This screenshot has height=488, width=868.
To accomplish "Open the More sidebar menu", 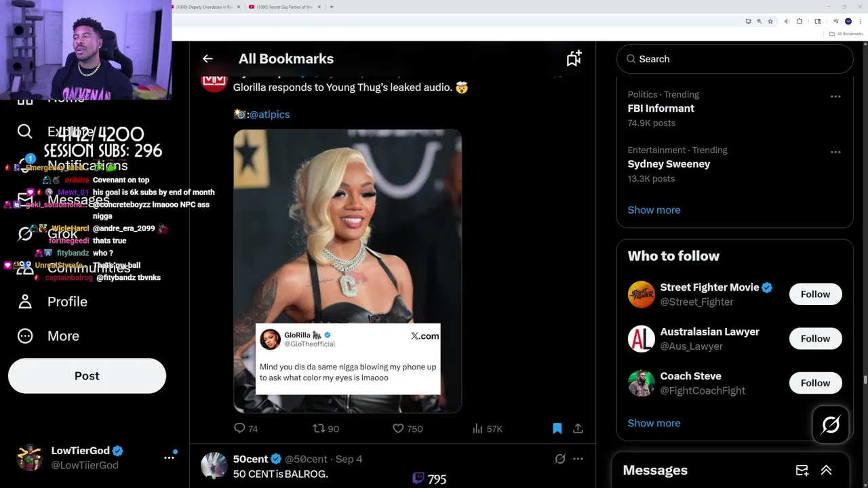I will point(48,335).
